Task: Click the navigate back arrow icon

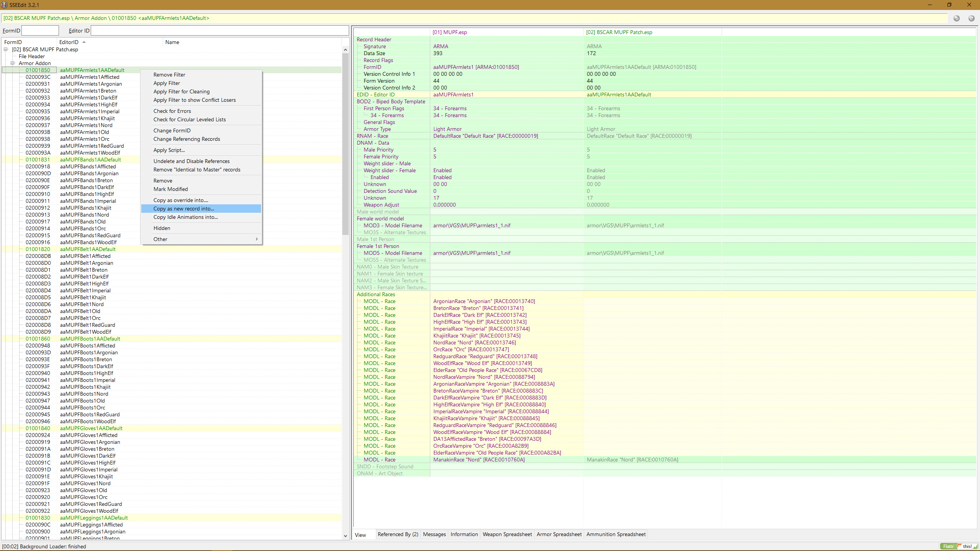Action: point(957,18)
